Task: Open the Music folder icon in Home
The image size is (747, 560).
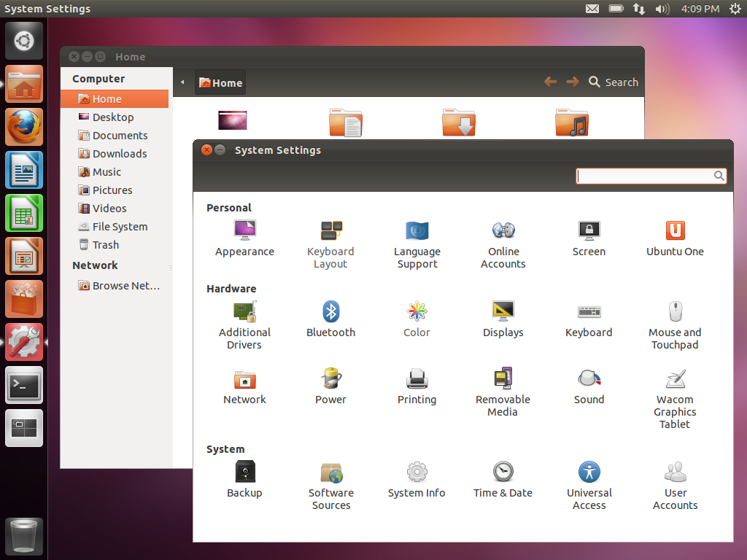Action: (572, 122)
